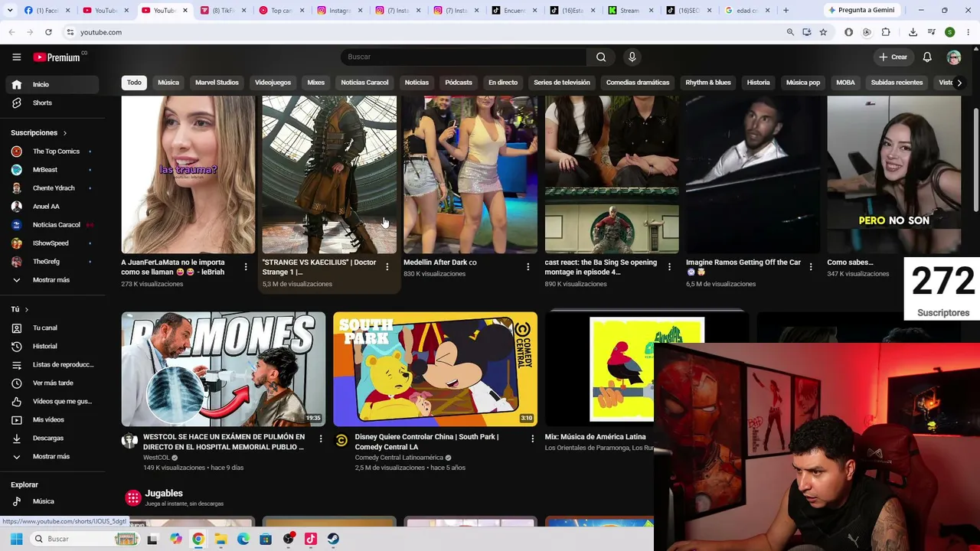Open options for STRANGE VS KAECILIUS Short
980x551 pixels.
[387, 267]
